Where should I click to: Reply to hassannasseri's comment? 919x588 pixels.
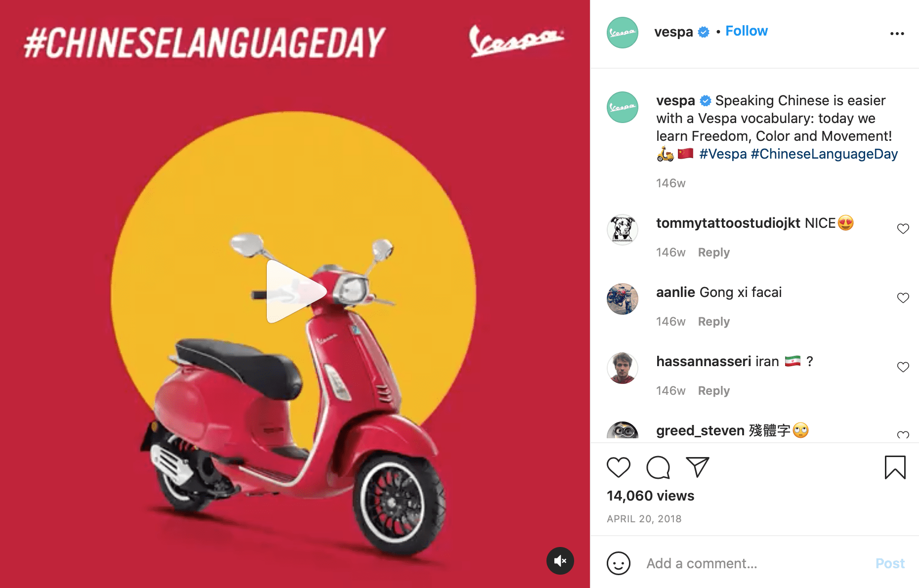point(713,391)
